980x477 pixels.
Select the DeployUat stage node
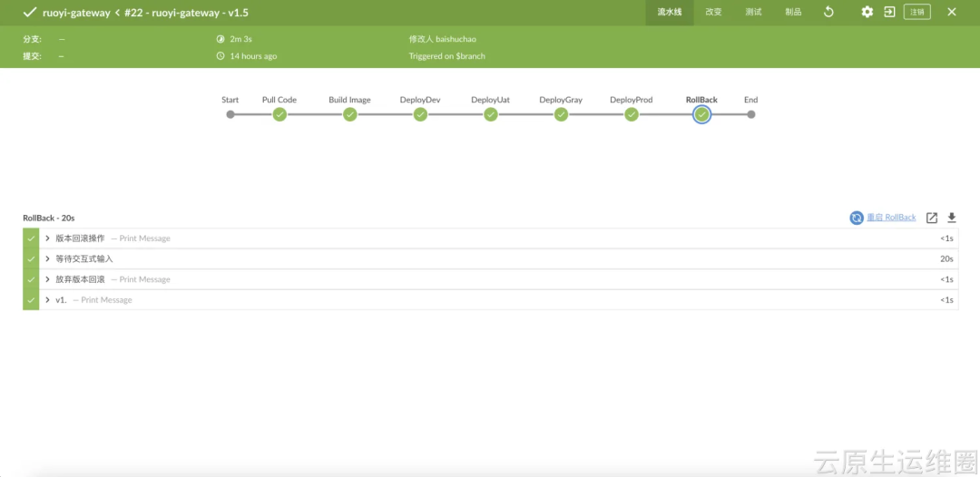point(491,114)
